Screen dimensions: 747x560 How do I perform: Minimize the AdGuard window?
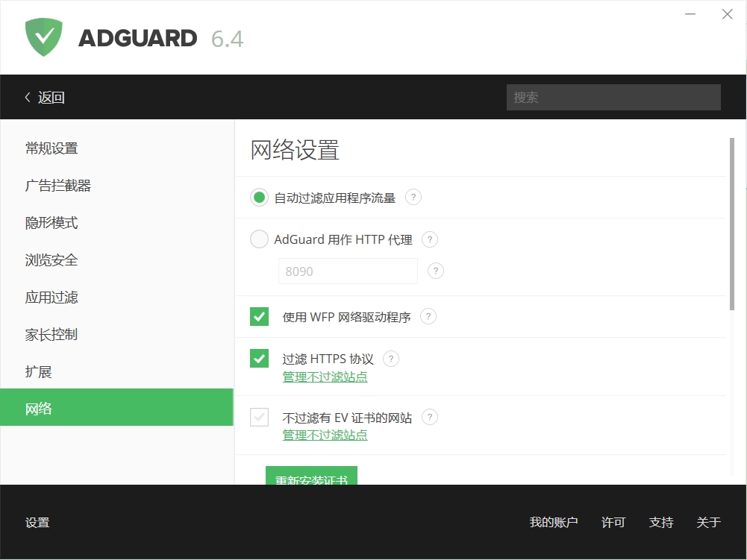click(690, 14)
